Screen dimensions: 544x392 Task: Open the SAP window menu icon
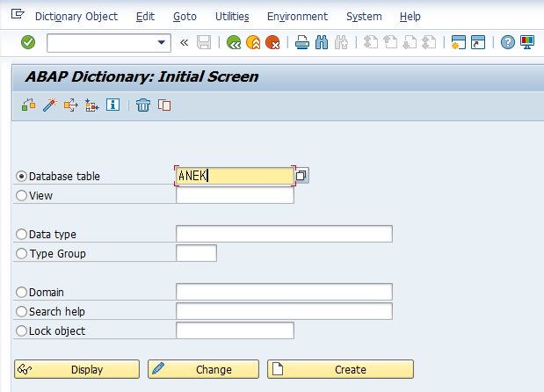pos(18,14)
